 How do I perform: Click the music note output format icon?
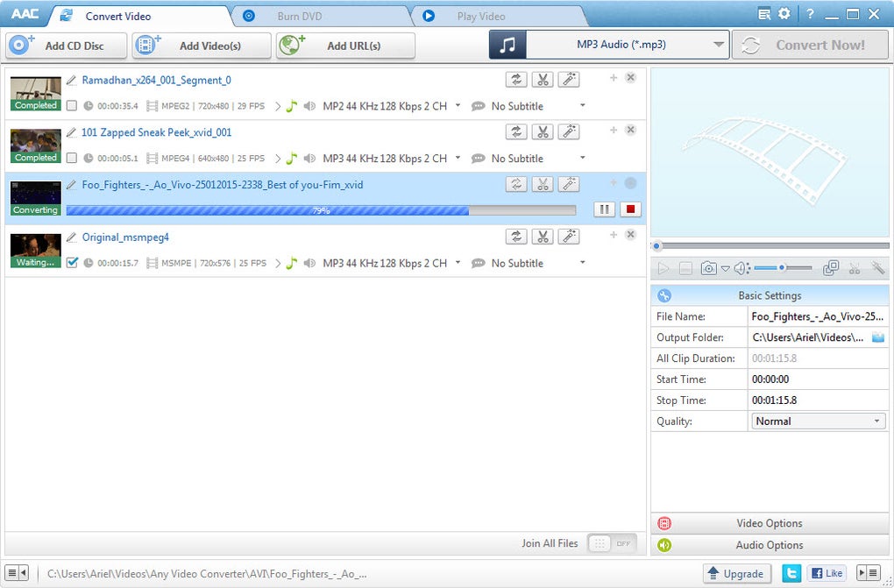(507, 45)
